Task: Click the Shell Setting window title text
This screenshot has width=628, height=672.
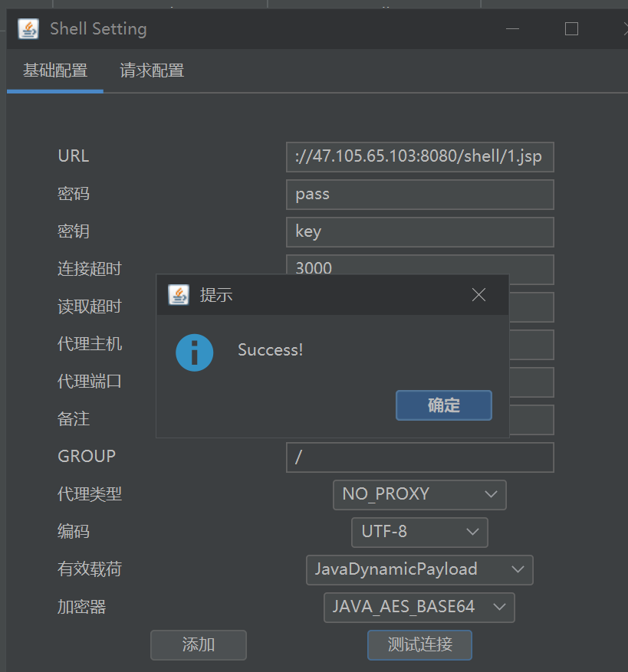Action: tap(98, 28)
